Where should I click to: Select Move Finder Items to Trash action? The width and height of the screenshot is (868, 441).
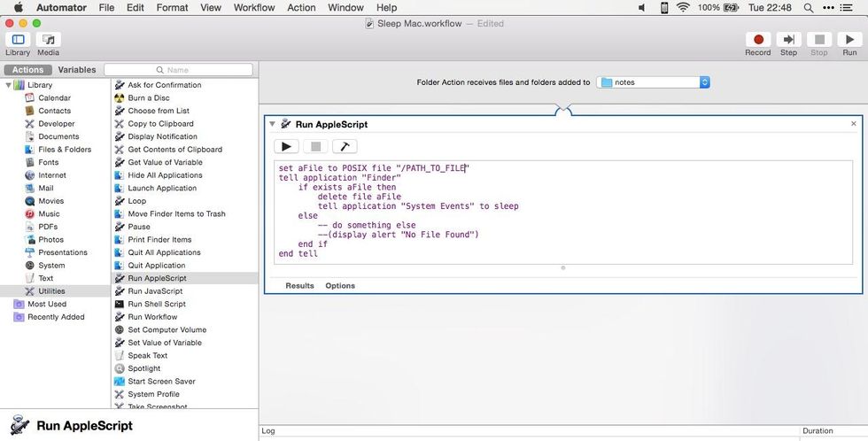click(176, 213)
